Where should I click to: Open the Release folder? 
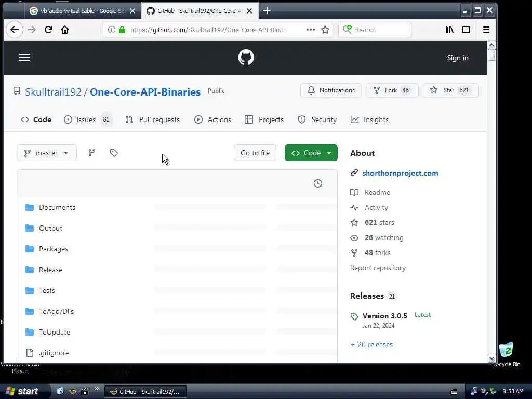50,270
